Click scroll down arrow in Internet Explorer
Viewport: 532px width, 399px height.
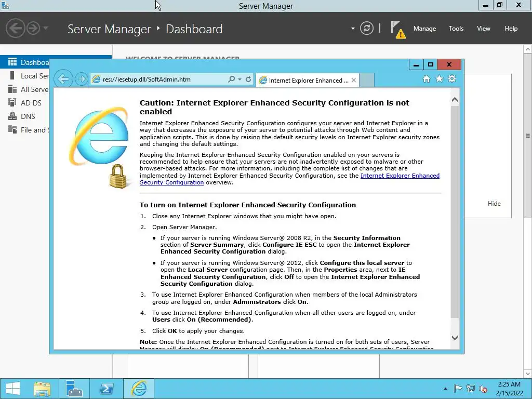coord(455,338)
